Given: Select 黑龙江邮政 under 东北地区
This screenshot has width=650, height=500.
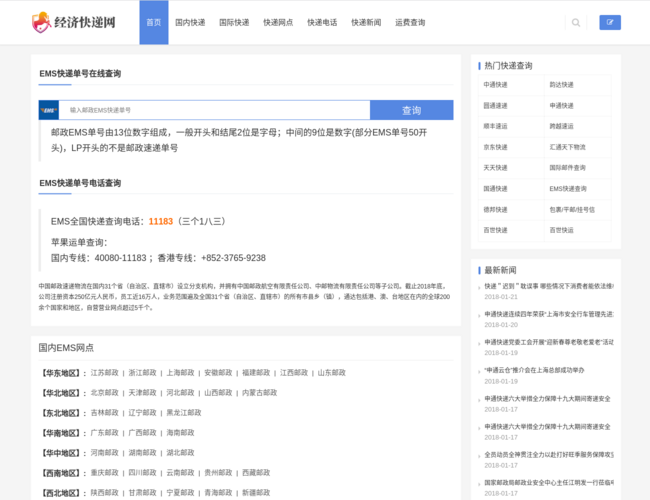Looking at the screenshot, I should pyautogui.click(x=184, y=413).
